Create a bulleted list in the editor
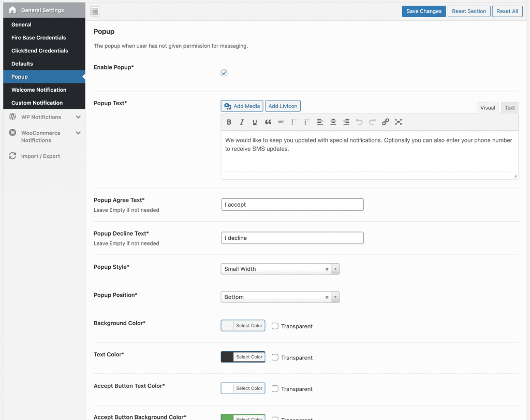The image size is (530, 420). pos(294,122)
